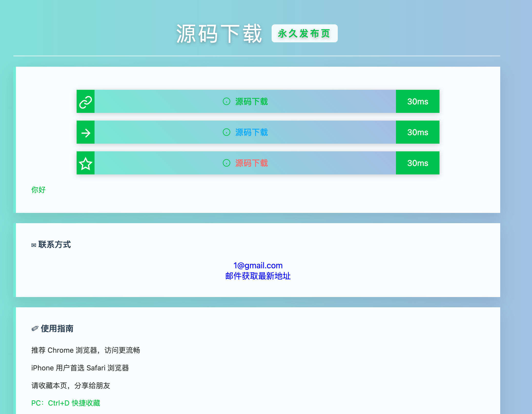Screen dimensions: 532x414
Task: Select the link icon on the first download row
Action: [x=86, y=101]
